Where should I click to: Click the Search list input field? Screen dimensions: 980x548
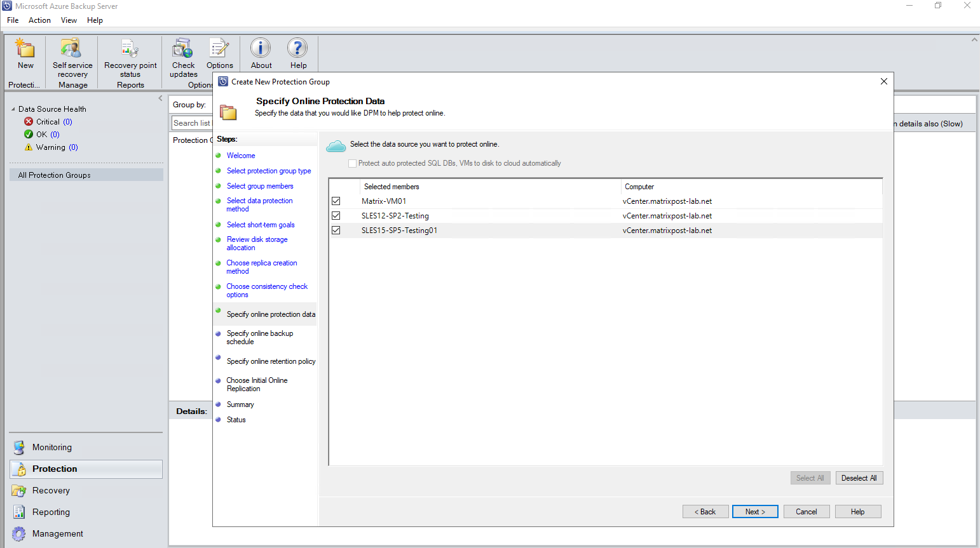pyautogui.click(x=192, y=123)
